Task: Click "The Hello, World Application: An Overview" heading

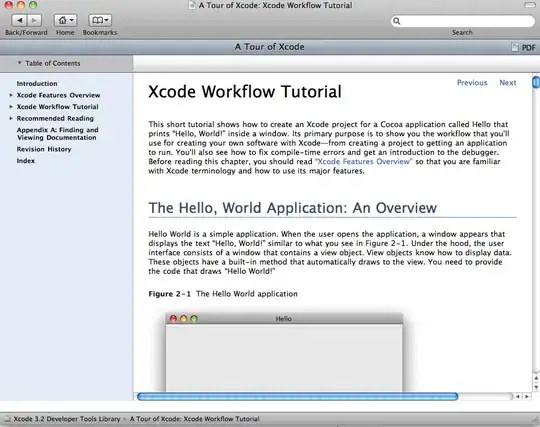Action: pyautogui.click(x=292, y=208)
